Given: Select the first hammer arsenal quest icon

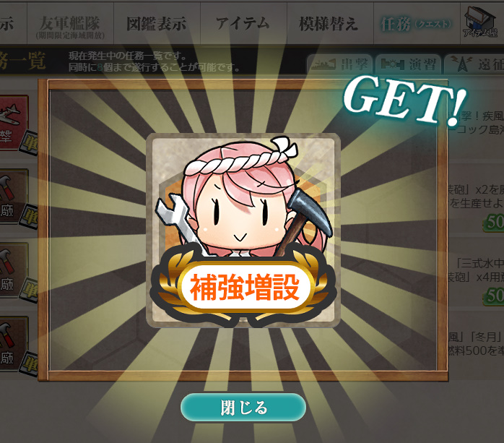Looking at the screenshot, I should coord(13,197).
